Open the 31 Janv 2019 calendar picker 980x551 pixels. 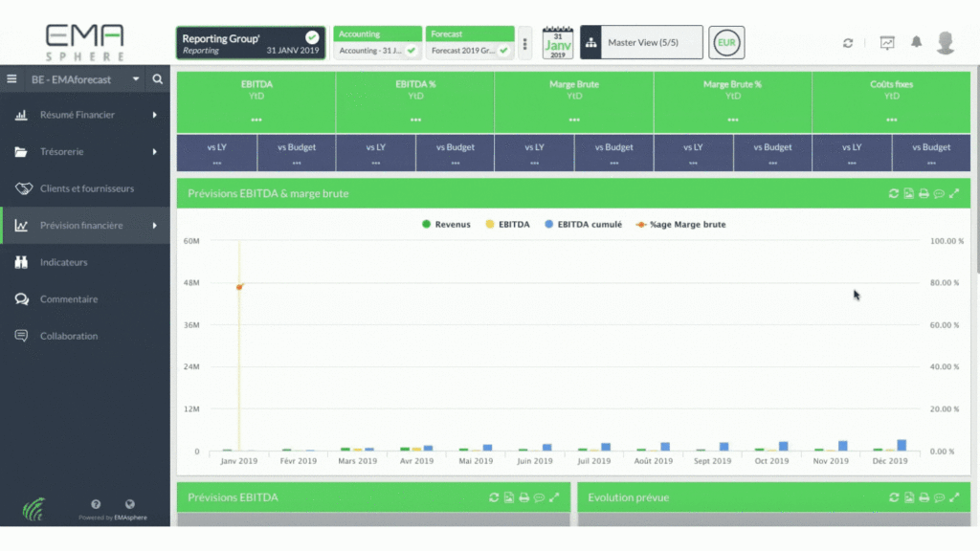pos(558,42)
